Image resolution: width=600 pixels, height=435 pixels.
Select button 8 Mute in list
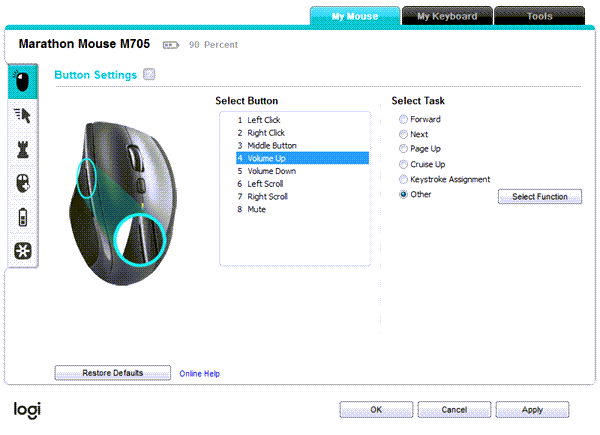pos(302,210)
